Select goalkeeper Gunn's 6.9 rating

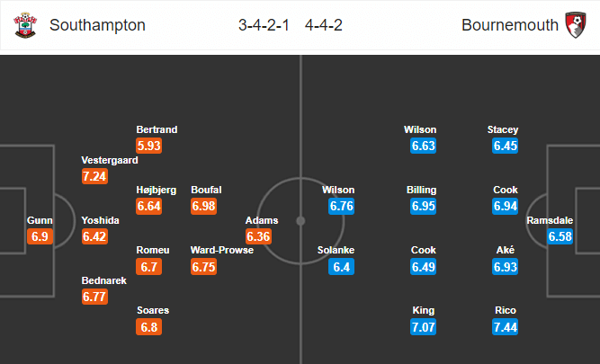point(40,236)
